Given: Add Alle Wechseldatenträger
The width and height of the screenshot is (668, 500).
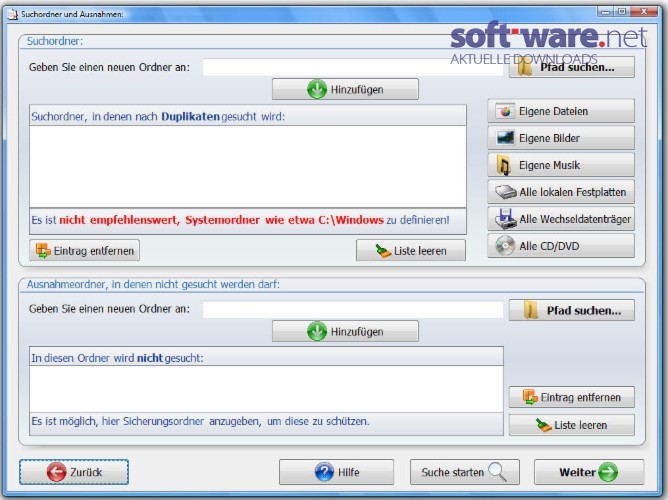Looking at the screenshot, I should coord(561,219).
